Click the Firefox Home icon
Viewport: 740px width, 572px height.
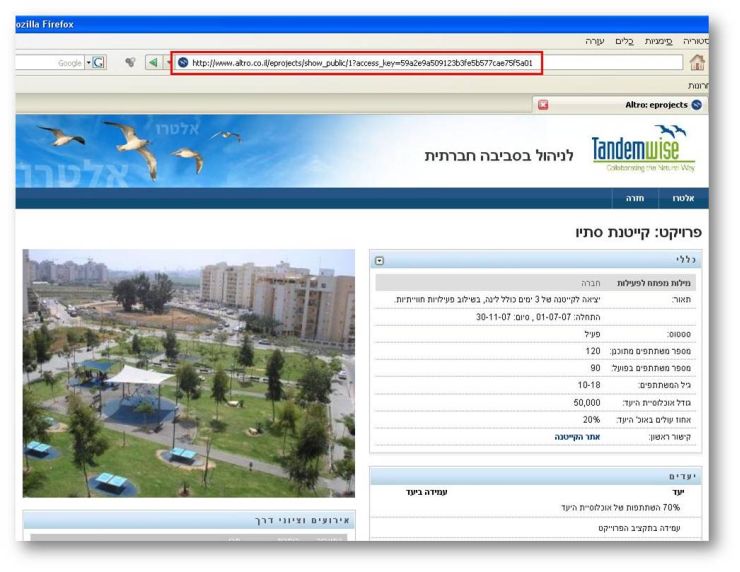697,63
